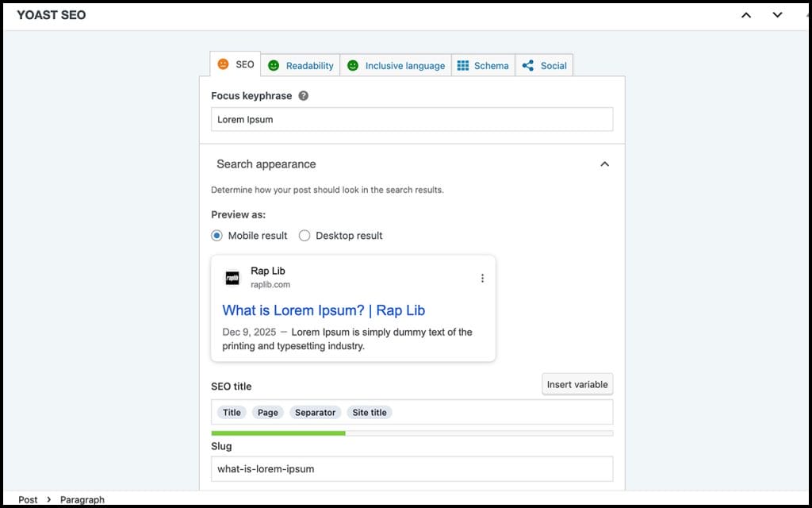Viewport: 812px width, 508px height.
Task: Click the Focus keyphrase help icon
Action: (304, 95)
